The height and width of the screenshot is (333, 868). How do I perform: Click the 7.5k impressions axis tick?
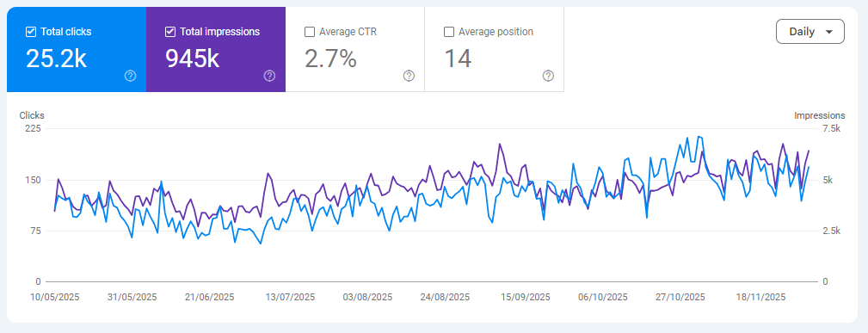(x=832, y=128)
